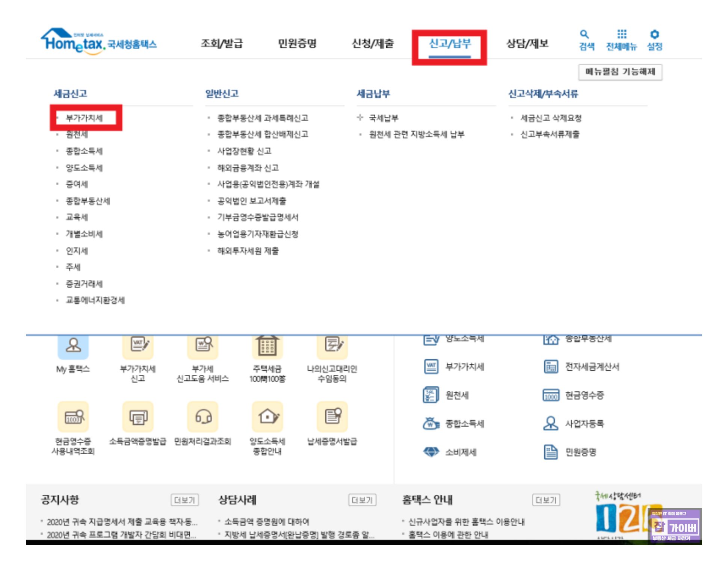The width and height of the screenshot is (728, 571).
Task: Select 부가가치세 under 세금신고
Action: coord(84,118)
